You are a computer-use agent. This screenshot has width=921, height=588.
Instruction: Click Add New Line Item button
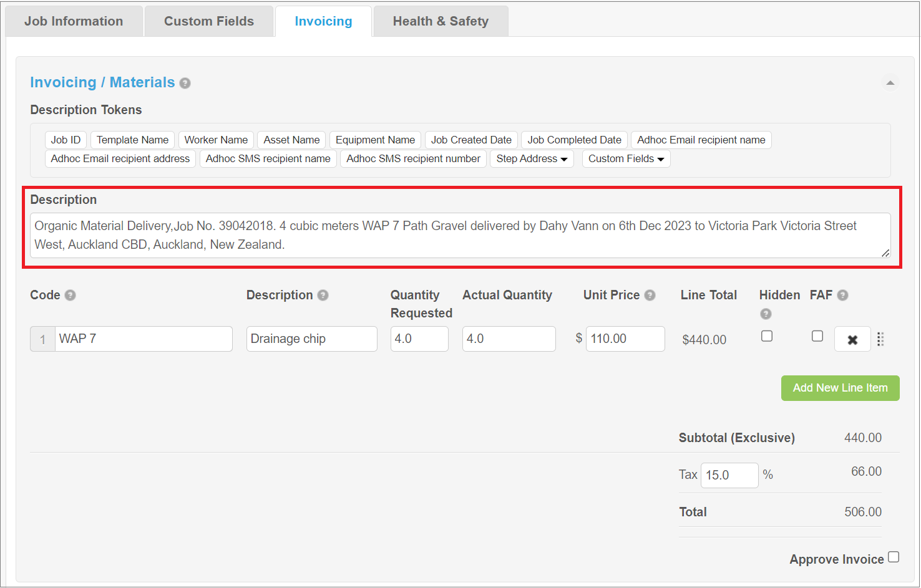[x=840, y=388]
